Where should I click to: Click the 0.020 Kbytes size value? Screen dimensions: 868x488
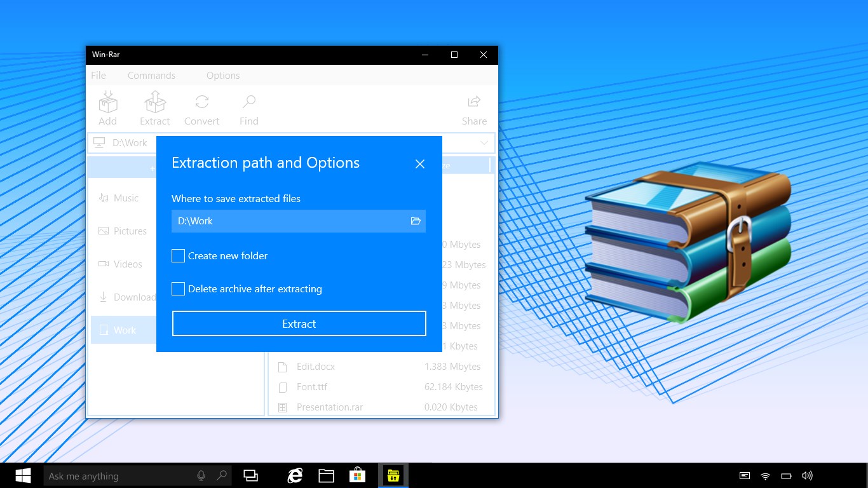[x=451, y=407]
